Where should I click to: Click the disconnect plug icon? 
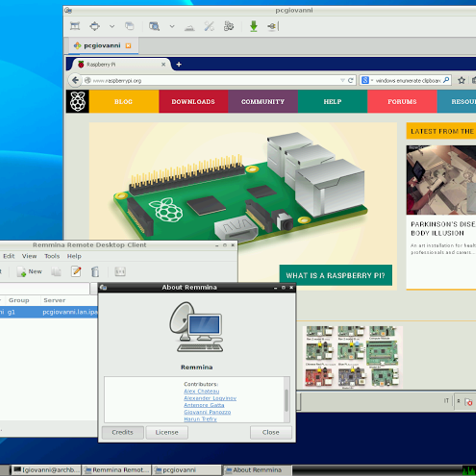pos(273,27)
